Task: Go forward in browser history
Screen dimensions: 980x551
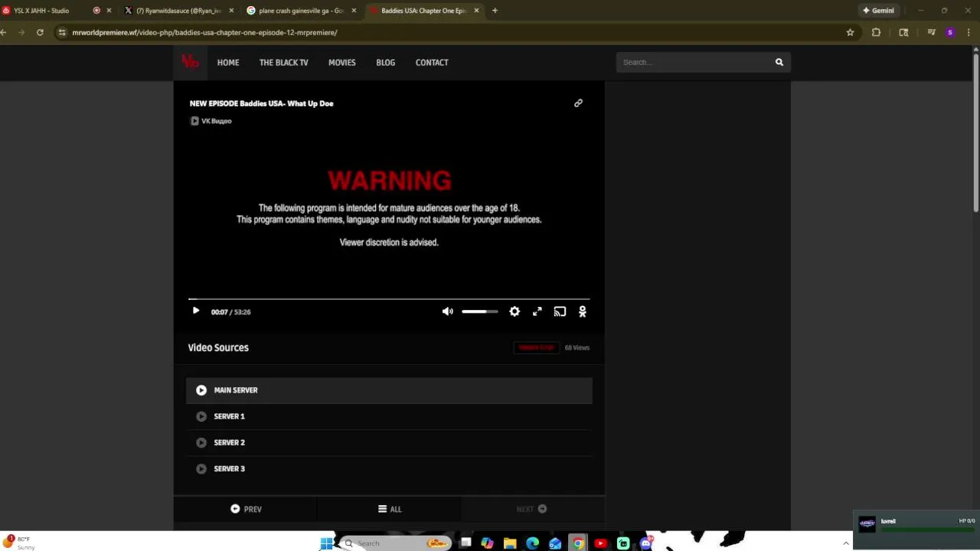Action: click(21, 32)
